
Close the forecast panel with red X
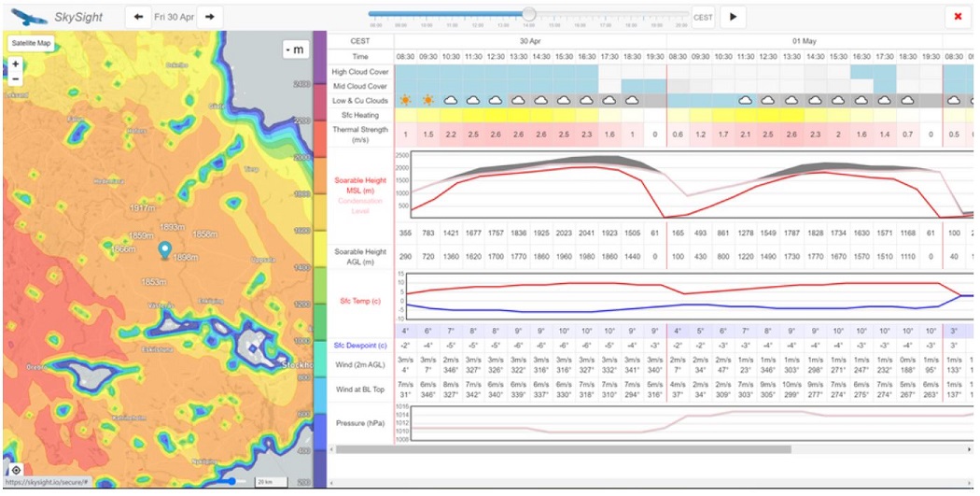pos(958,17)
